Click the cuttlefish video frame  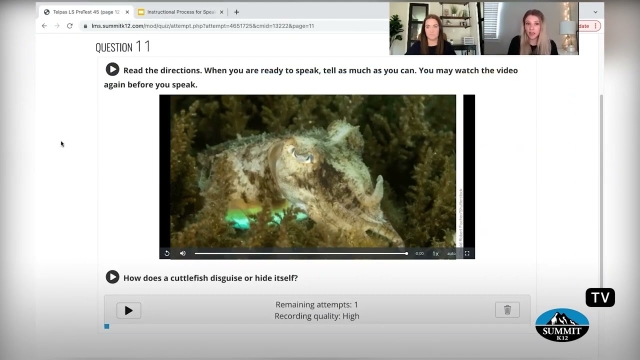pyautogui.click(x=317, y=171)
